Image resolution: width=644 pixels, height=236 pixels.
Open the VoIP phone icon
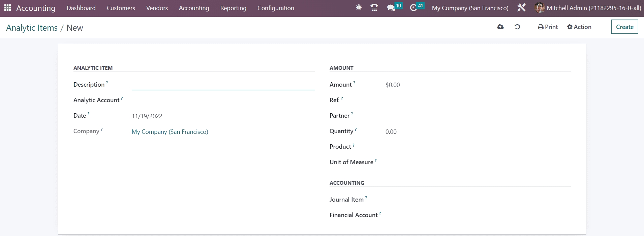374,7
